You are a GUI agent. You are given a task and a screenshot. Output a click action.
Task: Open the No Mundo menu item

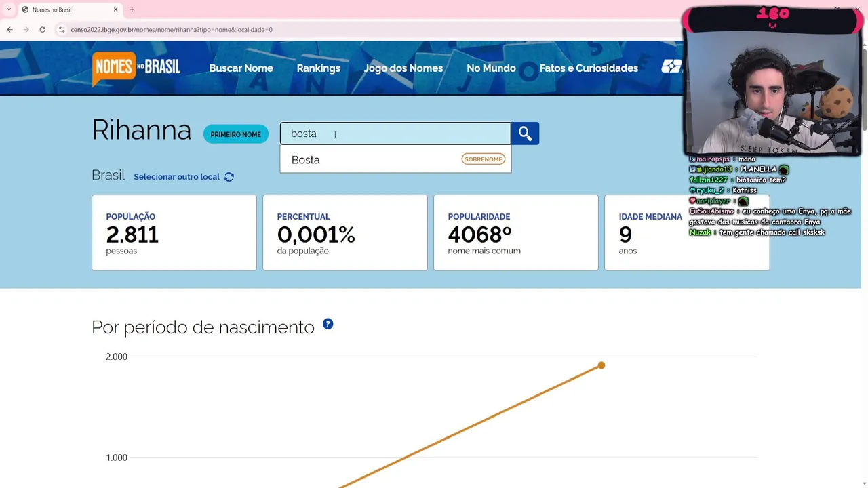coord(491,68)
